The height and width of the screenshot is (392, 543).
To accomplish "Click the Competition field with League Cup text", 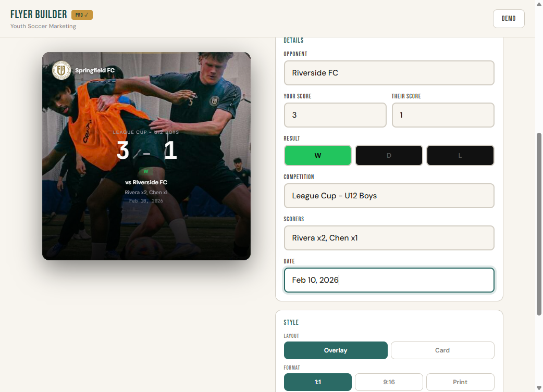I will 389,196.
